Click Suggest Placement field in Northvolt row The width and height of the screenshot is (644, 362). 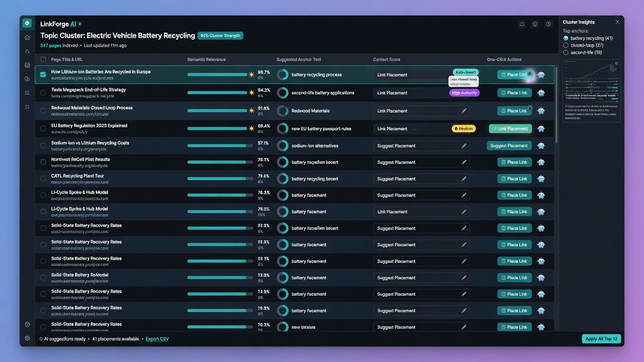pos(422,162)
